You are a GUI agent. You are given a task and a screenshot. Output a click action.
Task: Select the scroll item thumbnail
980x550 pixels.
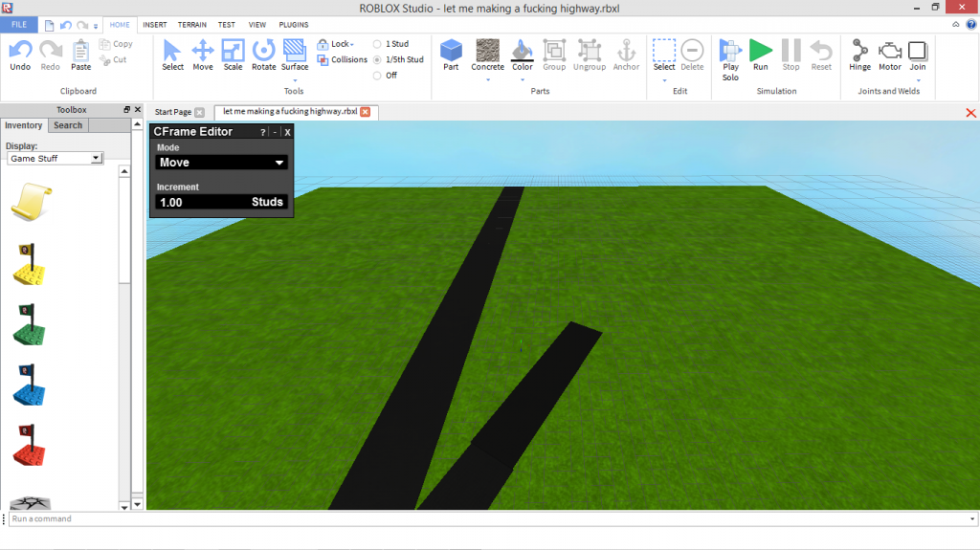pyautogui.click(x=32, y=202)
